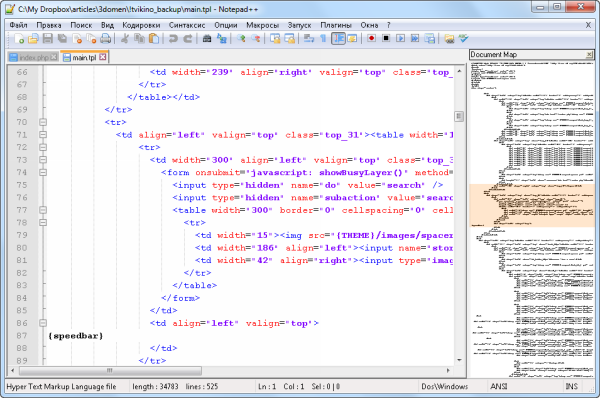Viewport: 600px width, 398px height.
Task: Click the Save All toolbar icon
Action: (x=62, y=38)
